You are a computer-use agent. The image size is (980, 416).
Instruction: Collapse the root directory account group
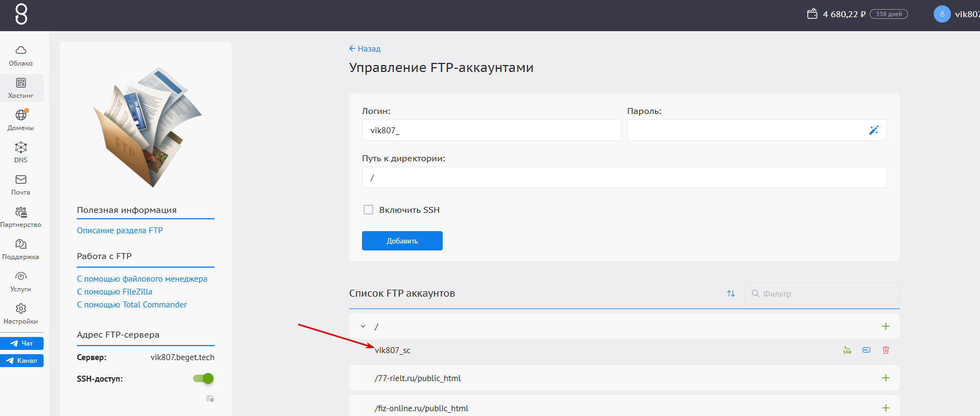click(363, 326)
